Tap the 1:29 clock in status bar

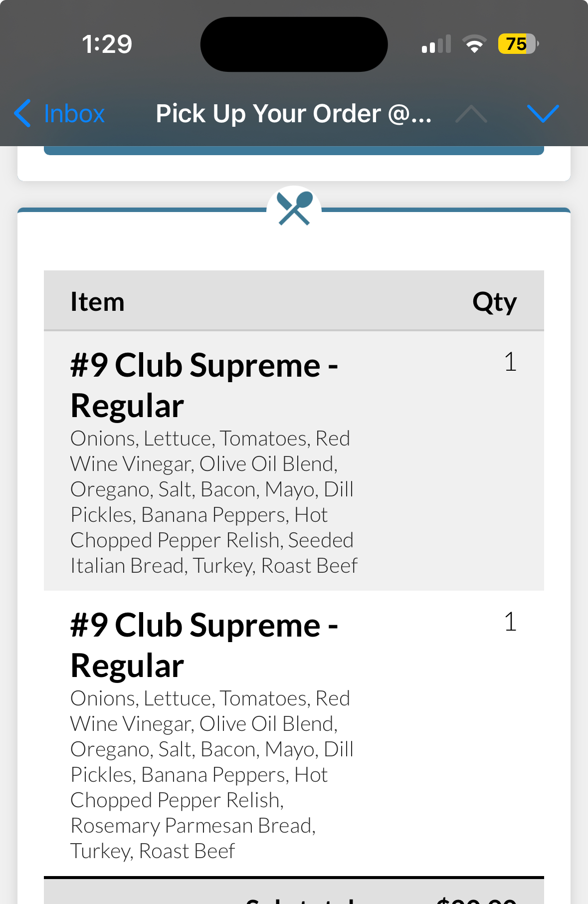[x=107, y=44]
